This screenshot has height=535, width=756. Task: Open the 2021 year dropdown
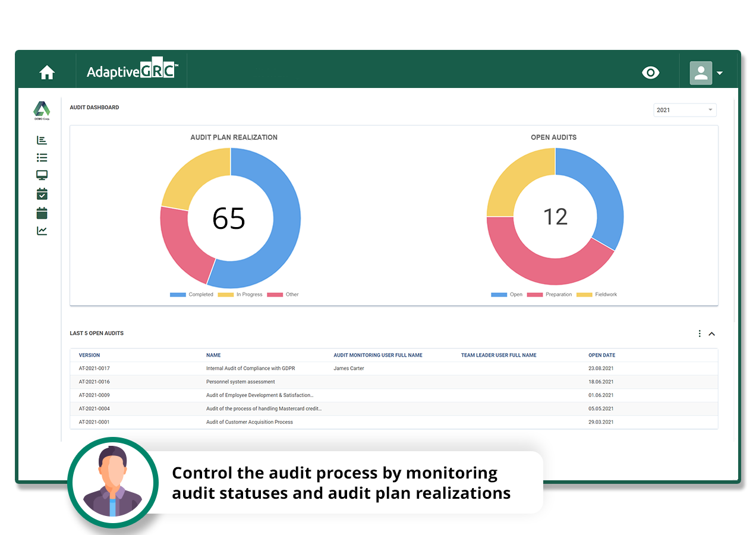coord(685,110)
